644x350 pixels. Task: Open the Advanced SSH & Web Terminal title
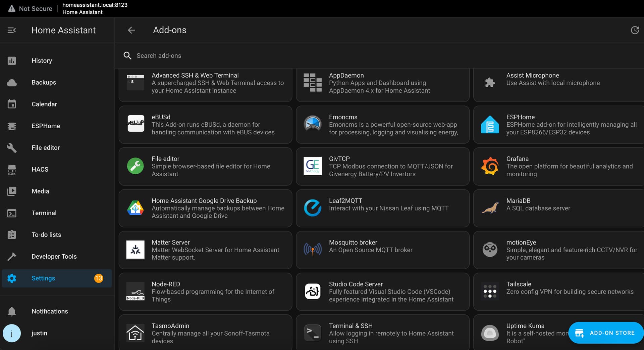coord(195,75)
